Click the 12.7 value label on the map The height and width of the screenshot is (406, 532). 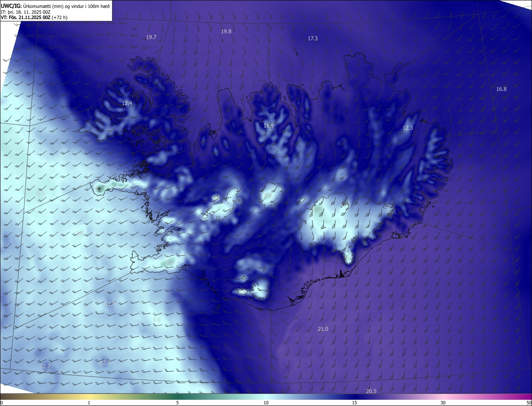45,367
